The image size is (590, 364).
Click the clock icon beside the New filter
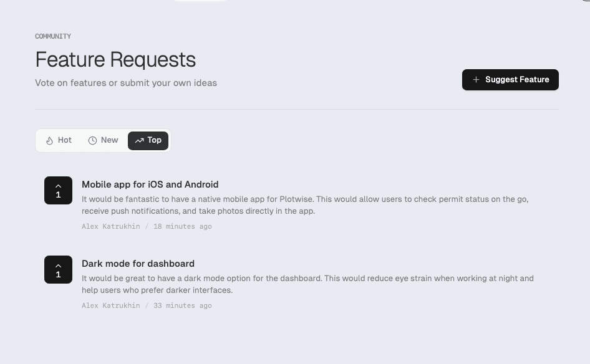93,140
